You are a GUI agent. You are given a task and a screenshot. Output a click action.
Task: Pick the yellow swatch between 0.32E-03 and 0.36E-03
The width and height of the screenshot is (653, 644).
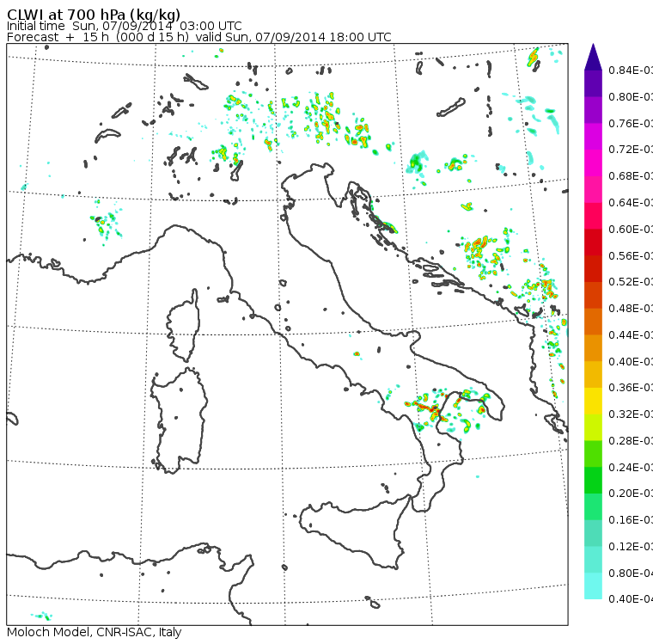click(593, 401)
